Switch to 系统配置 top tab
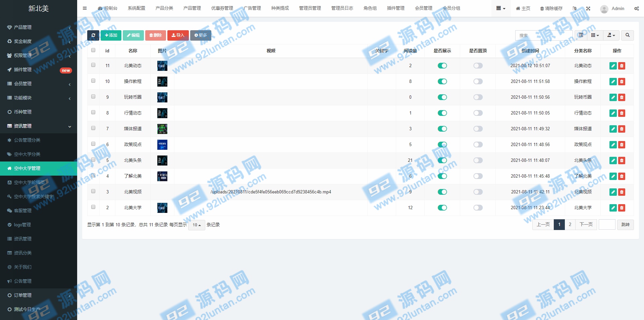Viewport: 644px width, 320px height. (x=137, y=8)
